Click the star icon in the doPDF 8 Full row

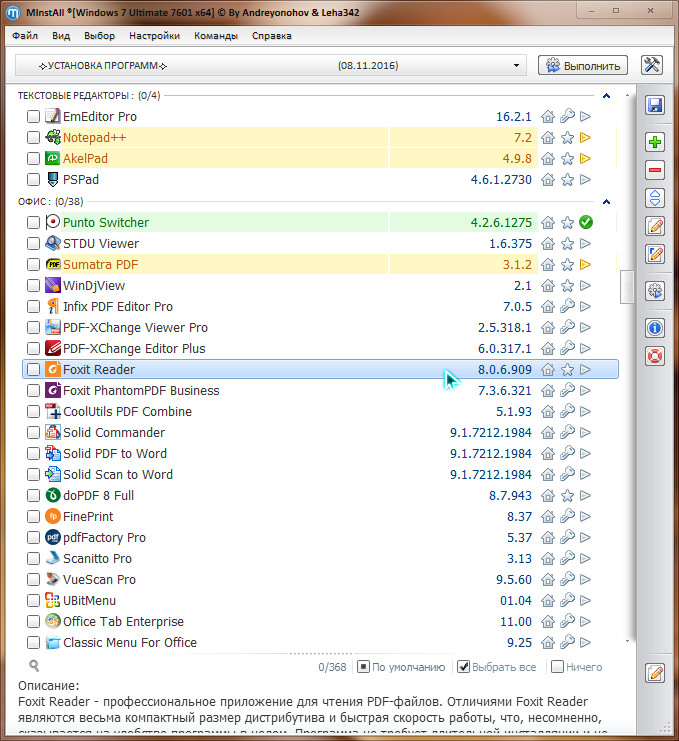(567, 496)
